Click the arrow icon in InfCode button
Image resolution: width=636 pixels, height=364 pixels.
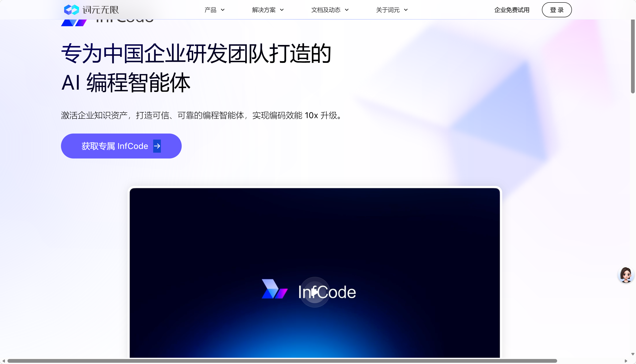(x=157, y=146)
